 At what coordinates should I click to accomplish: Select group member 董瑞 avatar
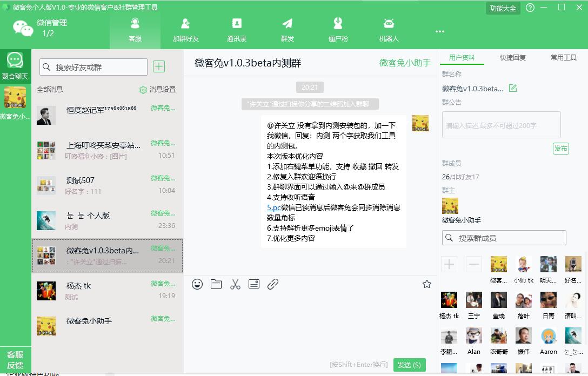tap(499, 300)
